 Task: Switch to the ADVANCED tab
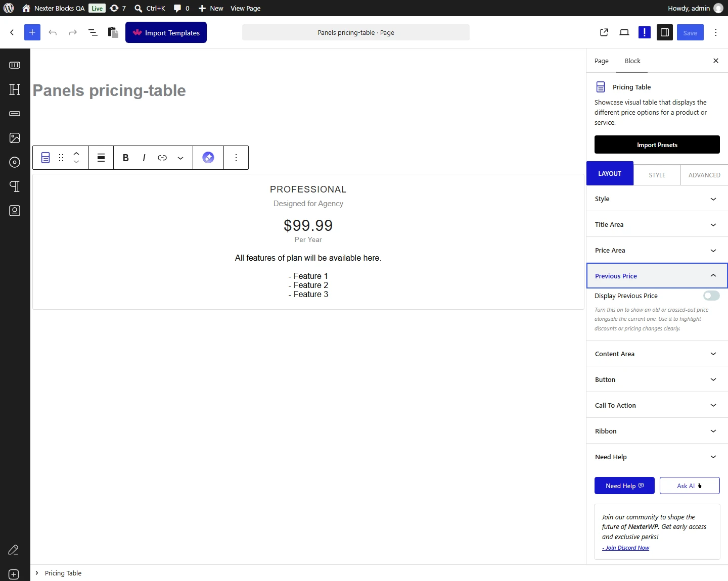704,175
